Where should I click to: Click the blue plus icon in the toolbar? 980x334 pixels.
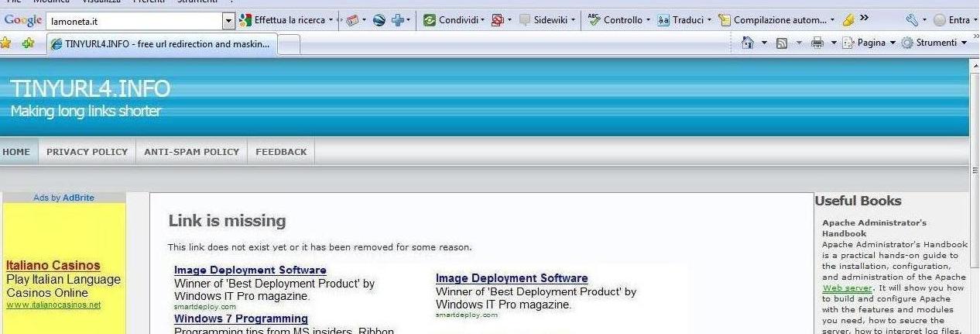click(x=397, y=20)
